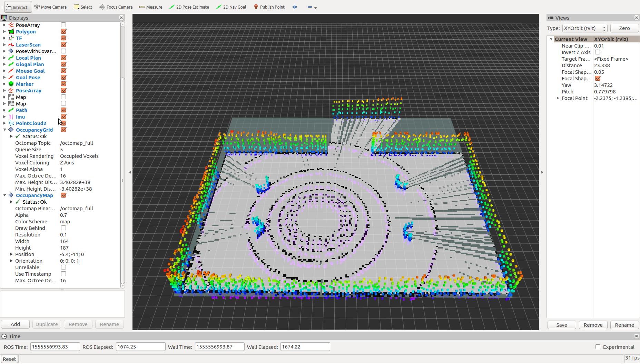Toggle the Experimental checkbox

coord(598,347)
